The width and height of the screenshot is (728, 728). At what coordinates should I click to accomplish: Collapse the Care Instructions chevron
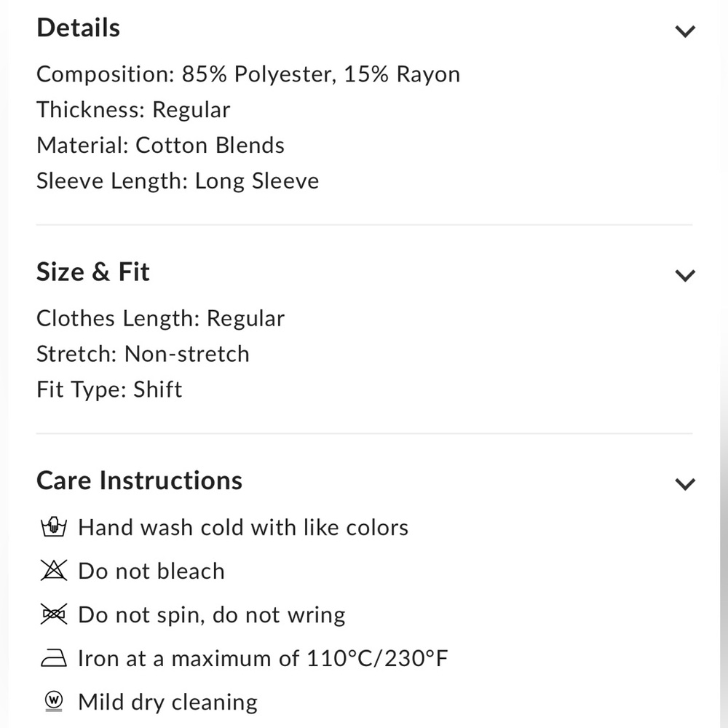[x=685, y=484]
